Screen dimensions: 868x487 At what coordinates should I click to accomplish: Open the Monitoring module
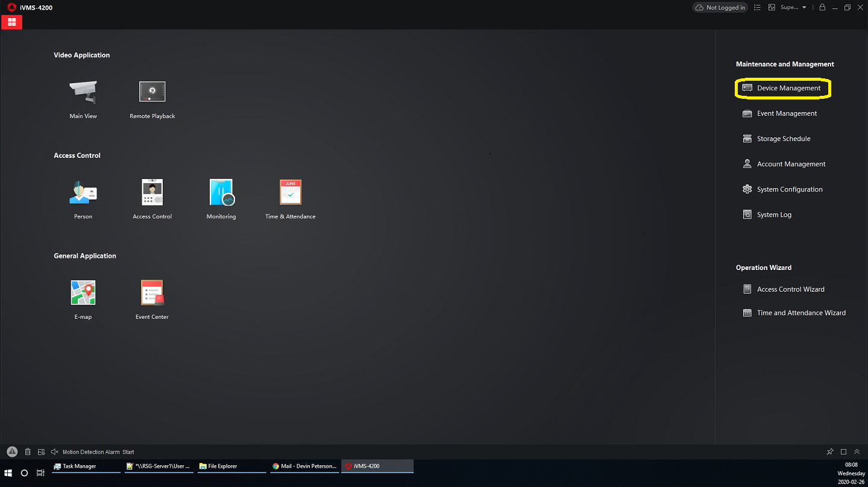point(221,192)
